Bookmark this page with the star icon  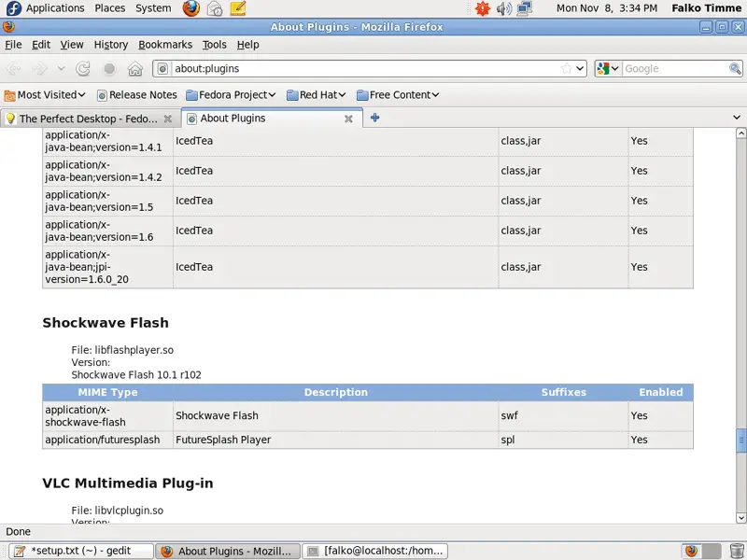566,68
